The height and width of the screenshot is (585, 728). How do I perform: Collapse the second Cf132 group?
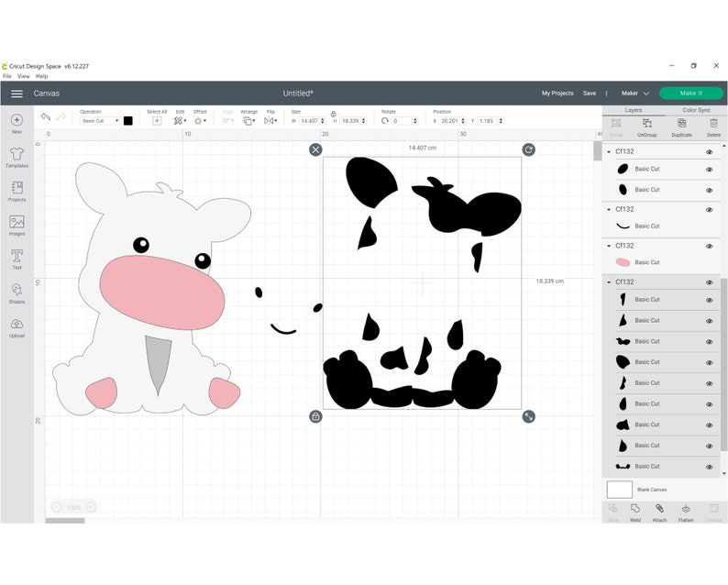tap(609, 209)
